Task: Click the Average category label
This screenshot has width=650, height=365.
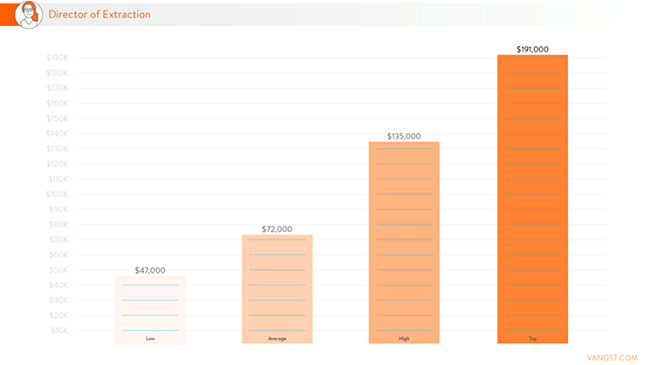Action: pos(277,339)
